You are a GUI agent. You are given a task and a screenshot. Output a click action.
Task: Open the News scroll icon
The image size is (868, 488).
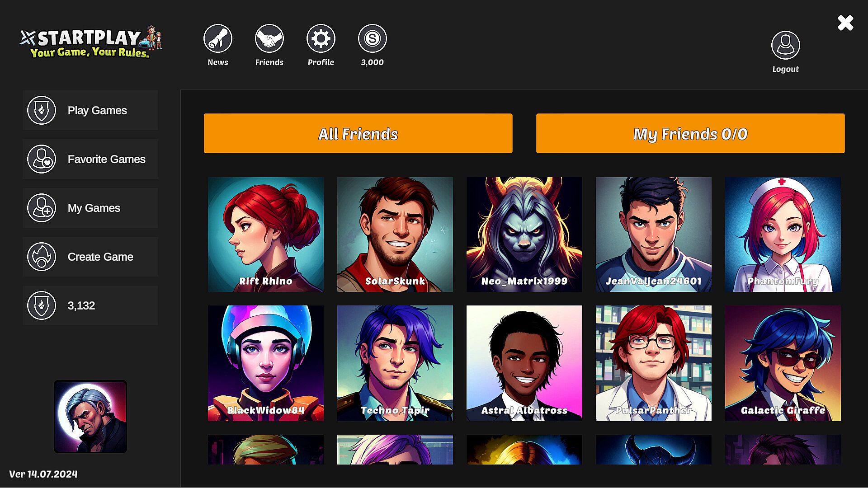[217, 39]
